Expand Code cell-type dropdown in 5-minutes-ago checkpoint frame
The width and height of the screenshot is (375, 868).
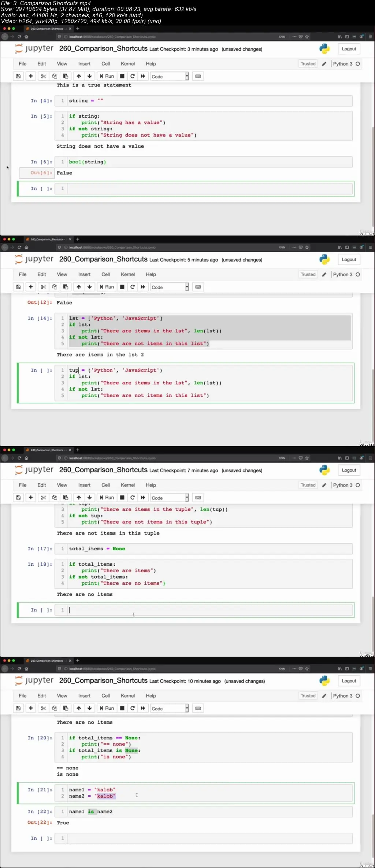pyautogui.click(x=170, y=287)
